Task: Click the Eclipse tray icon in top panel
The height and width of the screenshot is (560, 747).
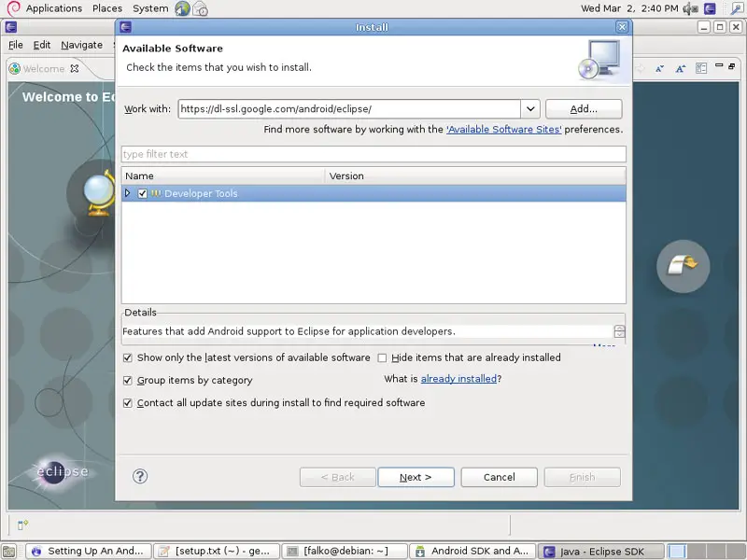Action: tap(710, 8)
